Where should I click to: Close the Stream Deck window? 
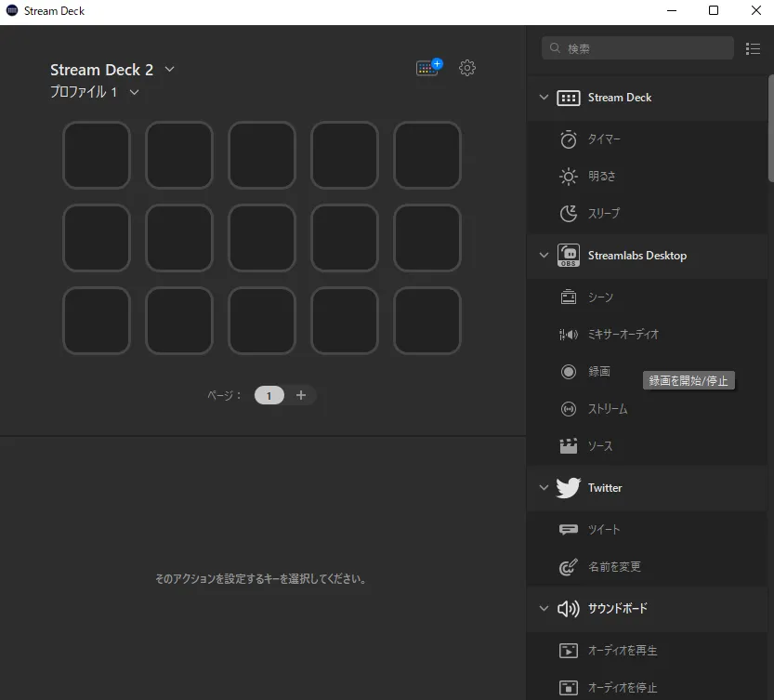click(x=755, y=10)
